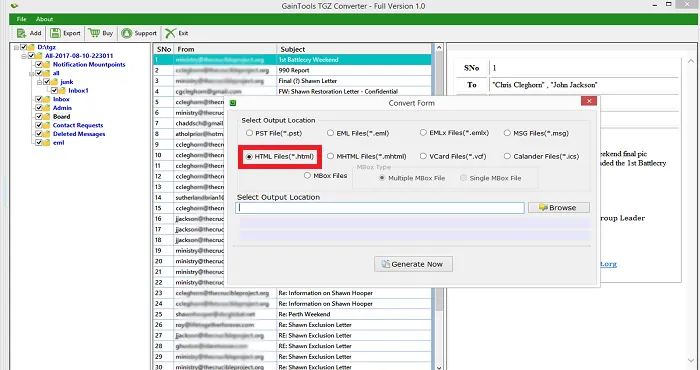Screen dimensions: 700x370
Task: Click the Admin folder icon
Action: [x=46, y=108]
